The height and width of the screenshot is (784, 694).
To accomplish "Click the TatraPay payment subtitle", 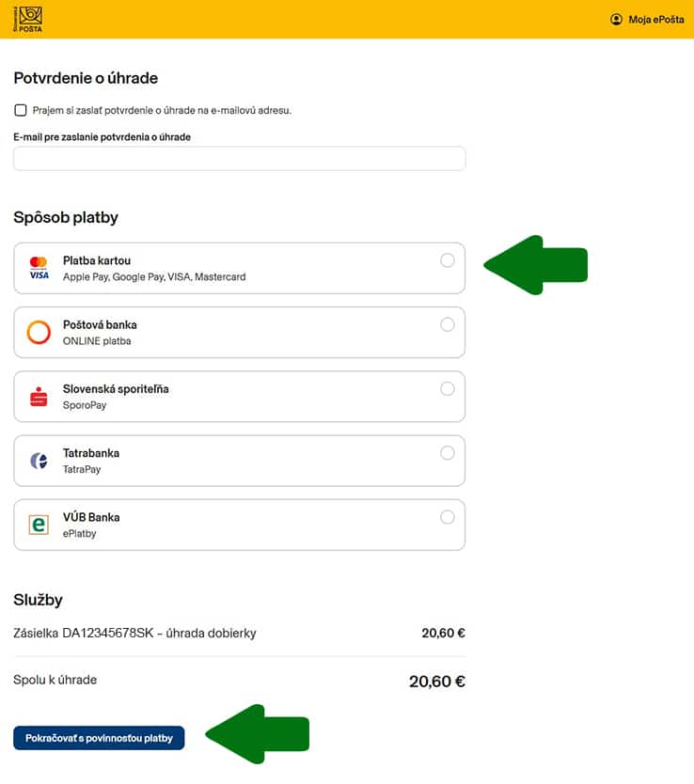I will (x=82, y=469).
